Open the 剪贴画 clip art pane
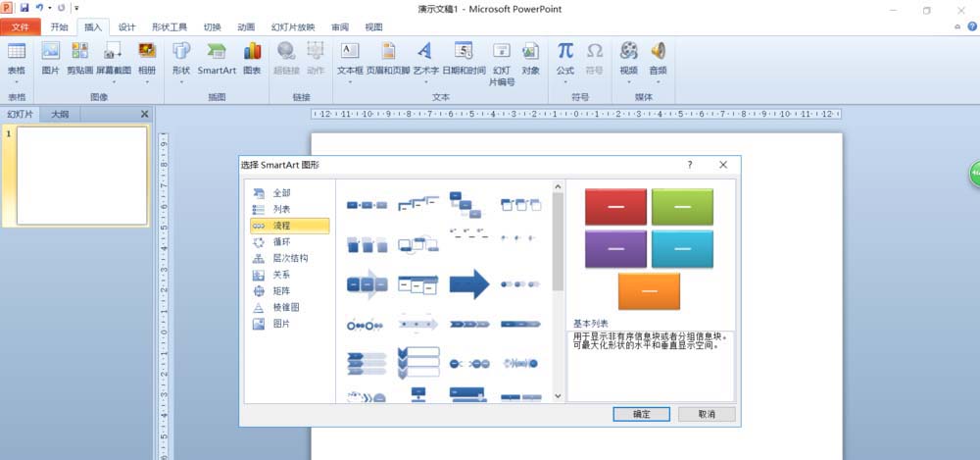The image size is (980, 460). (80, 58)
